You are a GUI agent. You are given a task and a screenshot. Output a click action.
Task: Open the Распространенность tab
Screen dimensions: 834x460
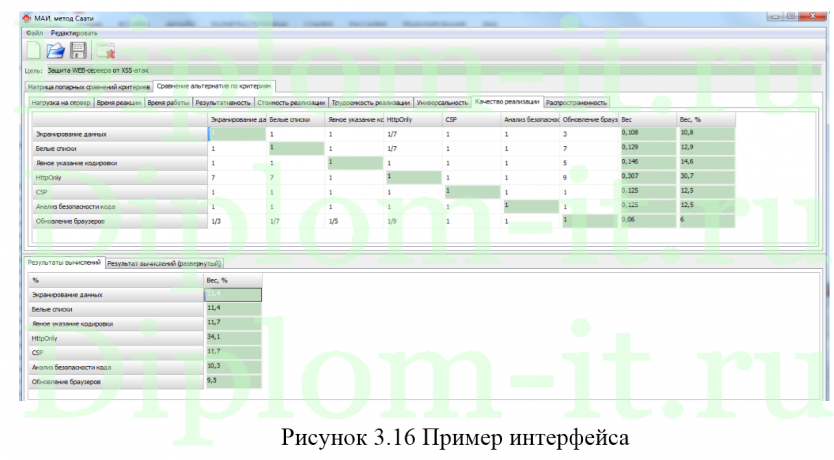[577, 103]
